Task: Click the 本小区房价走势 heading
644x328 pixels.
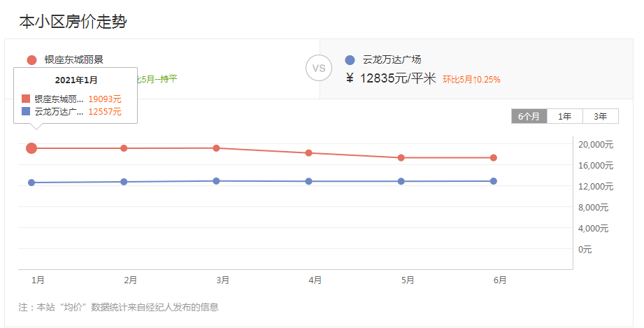Action: click(x=73, y=22)
